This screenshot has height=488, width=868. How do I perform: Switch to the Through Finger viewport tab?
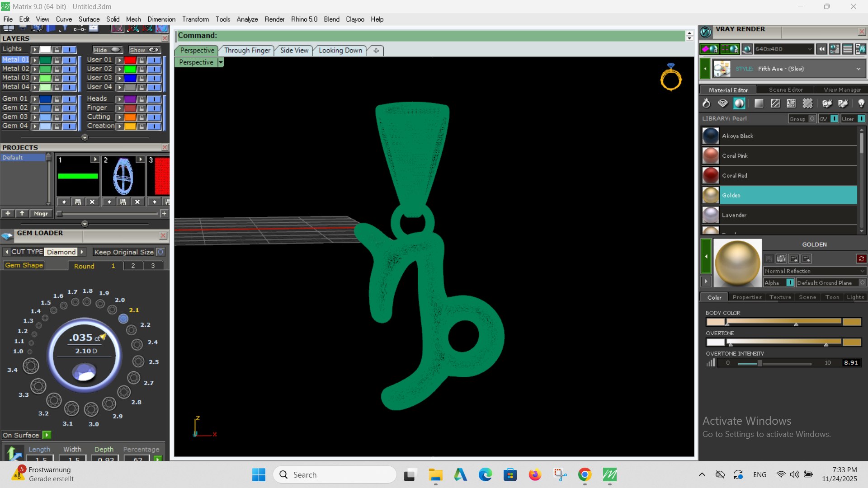point(247,50)
